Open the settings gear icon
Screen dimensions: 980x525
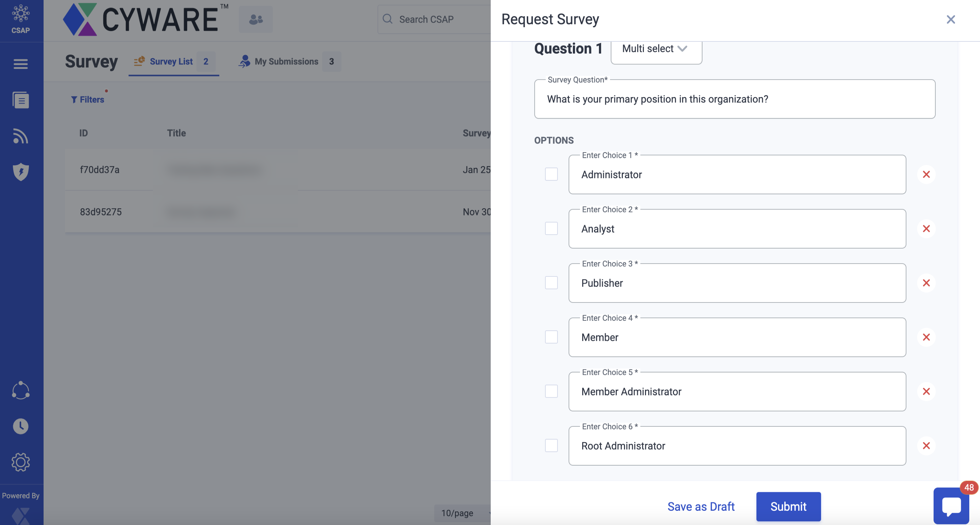21,462
